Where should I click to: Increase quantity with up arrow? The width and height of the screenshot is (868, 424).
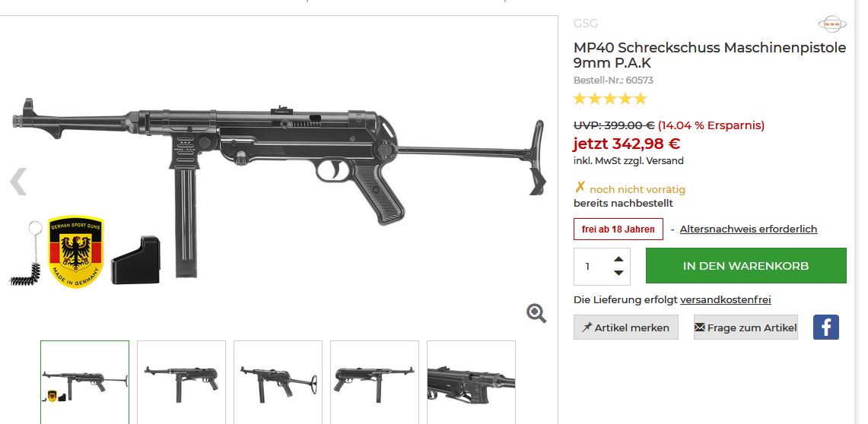[618, 258]
